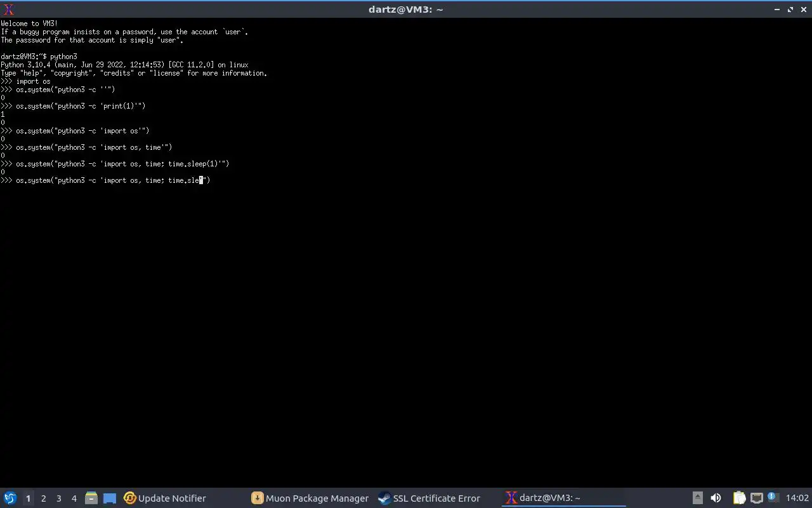Open the Lubuntu start menu icon
This screenshot has width=812, height=508.
click(x=10, y=498)
